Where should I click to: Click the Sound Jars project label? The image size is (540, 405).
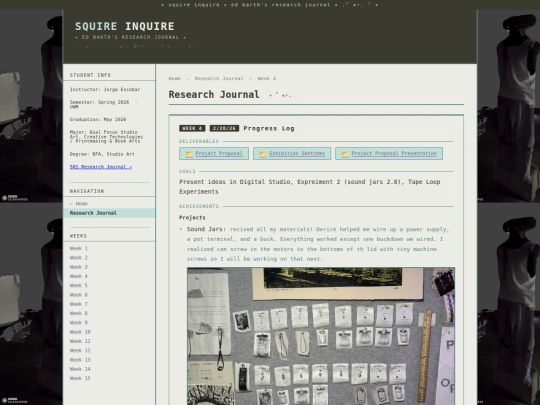pyautogui.click(x=206, y=229)
